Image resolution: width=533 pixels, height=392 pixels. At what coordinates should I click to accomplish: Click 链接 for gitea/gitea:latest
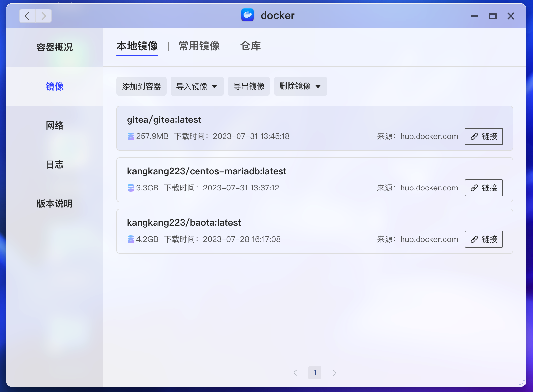click(484, 136)
